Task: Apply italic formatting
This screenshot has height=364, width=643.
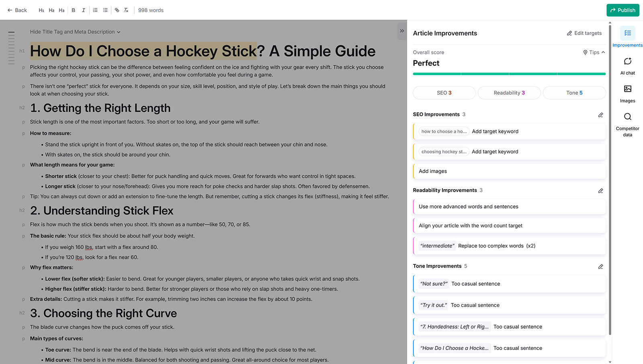Action: tap(83, 10)
